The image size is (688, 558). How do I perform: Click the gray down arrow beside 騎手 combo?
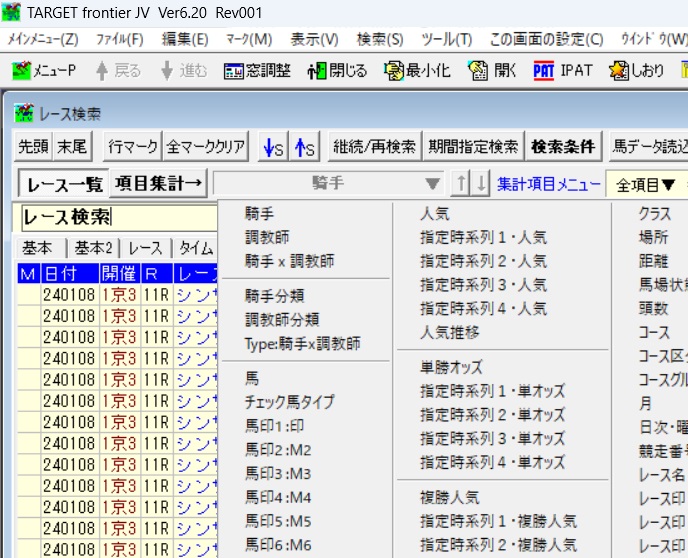click(481, 183)
